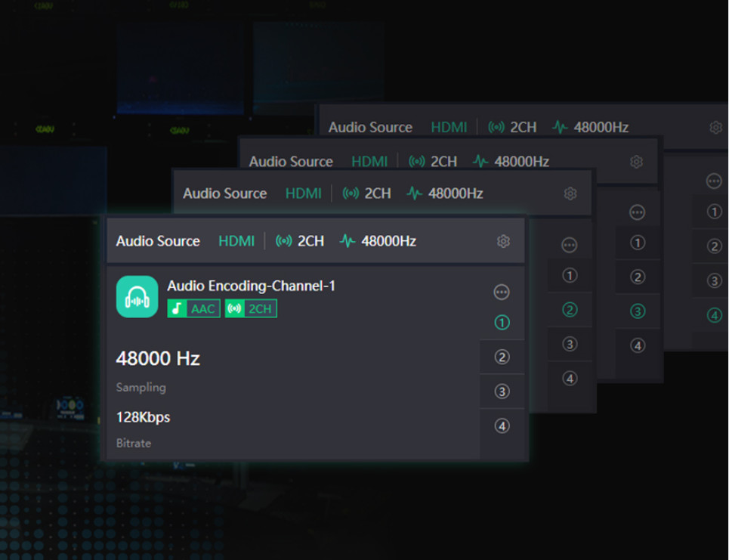729x560 pixels.
Task: Switch to channel 4 in the frontmost panel
Action: pyautogui.click(x=502, y=426)
